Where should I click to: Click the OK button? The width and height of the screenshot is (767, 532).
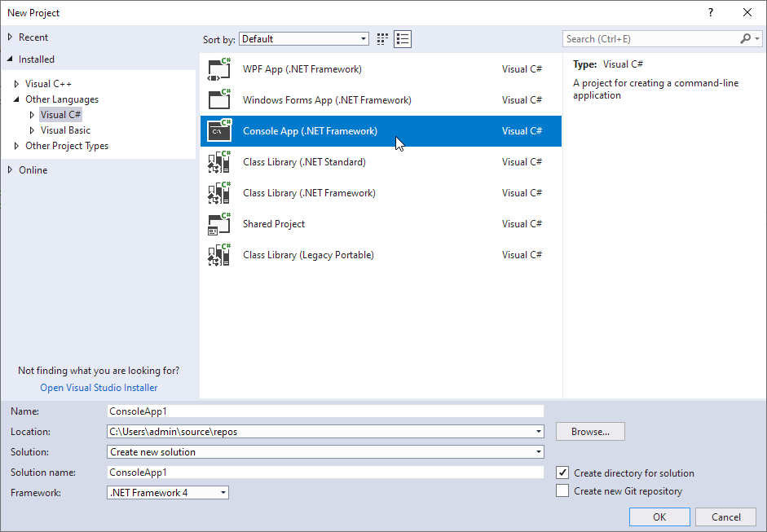click(x=659, y=517)
